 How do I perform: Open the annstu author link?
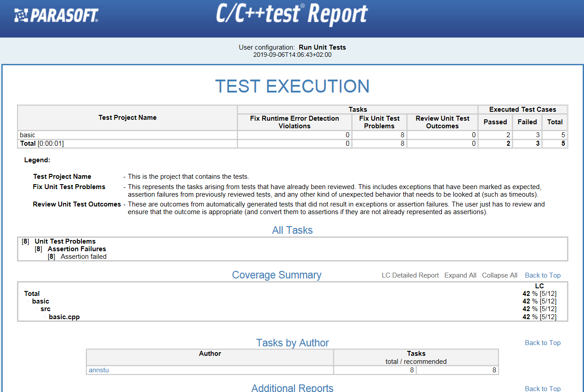(x=99, y=370)
